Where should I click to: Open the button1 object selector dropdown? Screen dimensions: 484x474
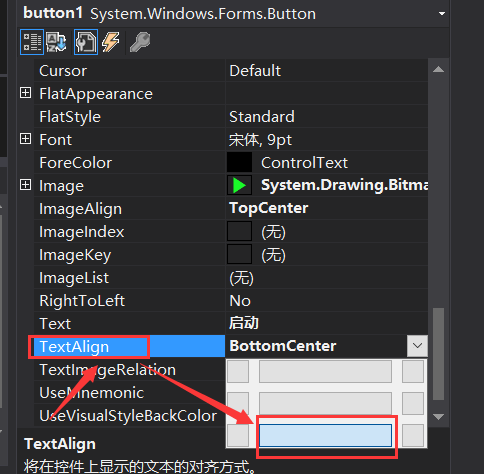[x=442, y=14]
